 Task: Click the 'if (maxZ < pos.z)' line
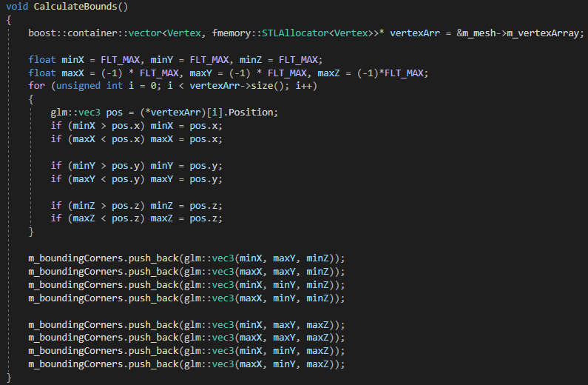click(x=137, y=218)
